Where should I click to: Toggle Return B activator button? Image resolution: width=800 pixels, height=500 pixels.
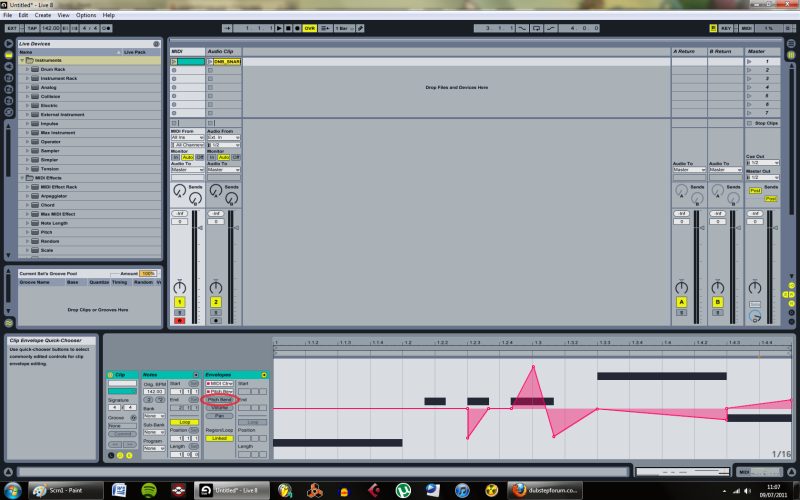pyautogui.click(x=717, y=302)
